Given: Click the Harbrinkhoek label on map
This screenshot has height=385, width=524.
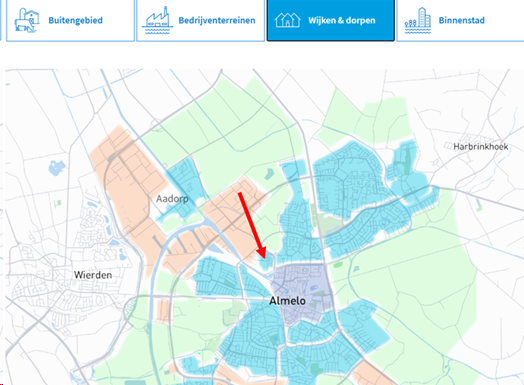Looking at the screenshot, I should click(481, 146).
